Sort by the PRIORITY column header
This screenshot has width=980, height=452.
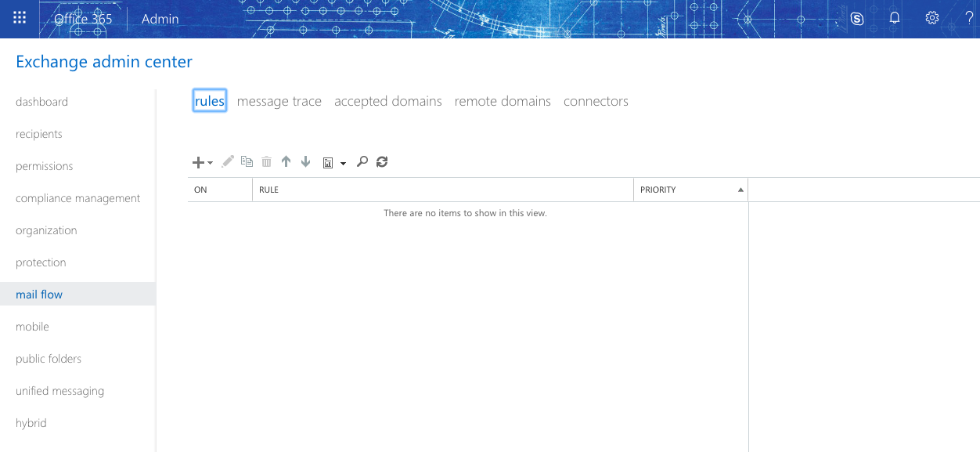tap(691, 190)
